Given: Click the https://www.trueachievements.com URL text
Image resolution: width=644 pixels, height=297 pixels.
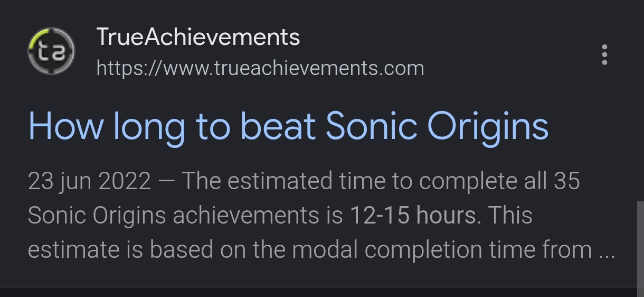Looking at the screenshot, I should click(260, 68).
